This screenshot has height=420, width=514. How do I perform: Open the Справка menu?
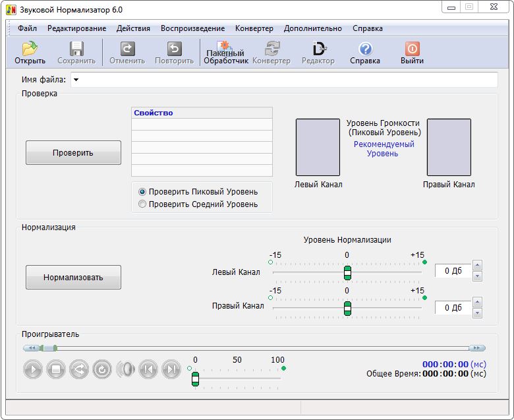[368, 28]
